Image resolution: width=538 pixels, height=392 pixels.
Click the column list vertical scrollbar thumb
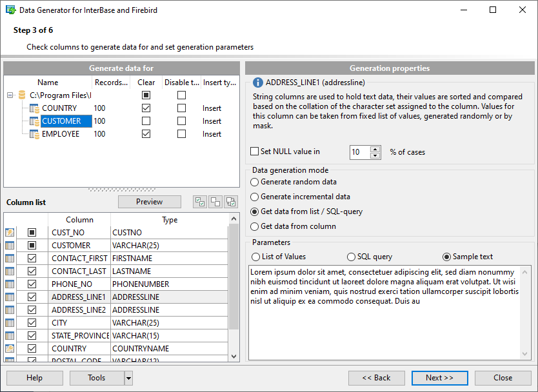click(234, 278)
